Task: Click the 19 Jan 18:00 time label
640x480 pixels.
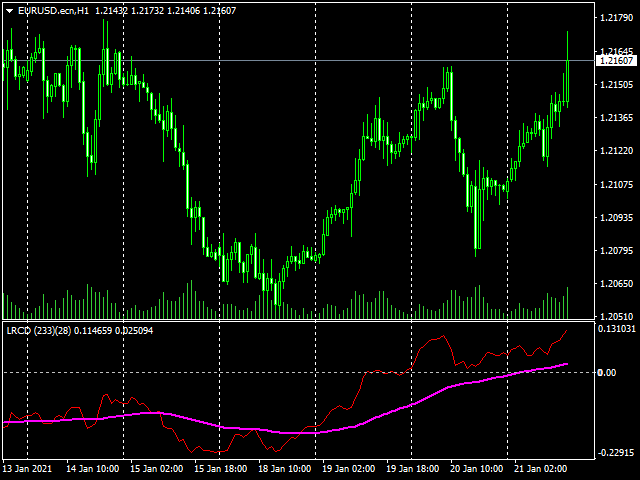Action: tap(413, 468)
